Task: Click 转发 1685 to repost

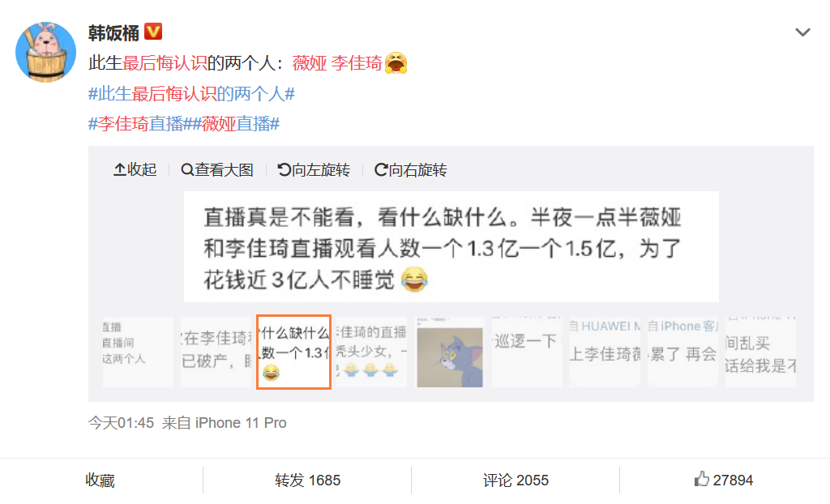Action: 307,481
